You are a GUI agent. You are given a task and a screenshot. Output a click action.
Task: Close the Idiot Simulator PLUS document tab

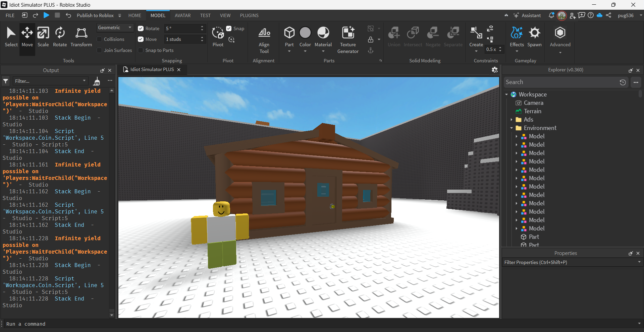pos(179,70)
